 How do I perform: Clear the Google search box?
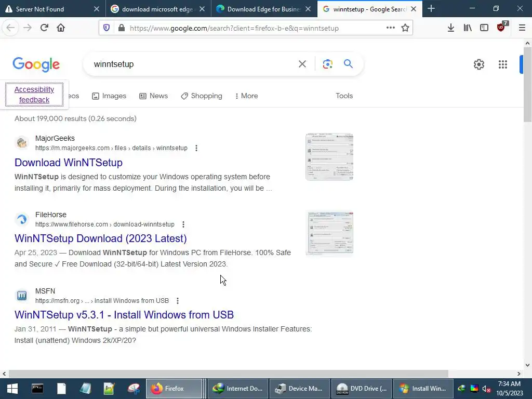tap(302, 64)
